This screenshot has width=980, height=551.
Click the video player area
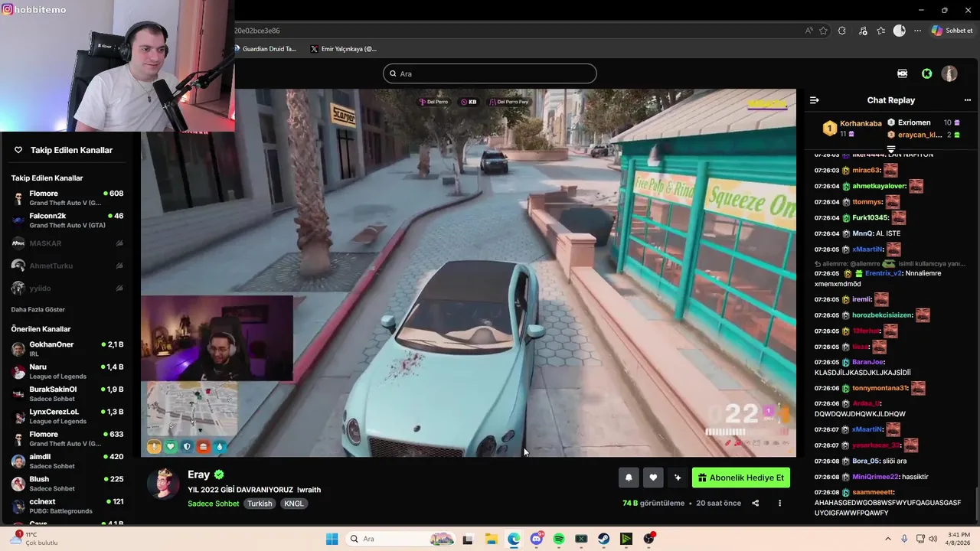point(469,273)
